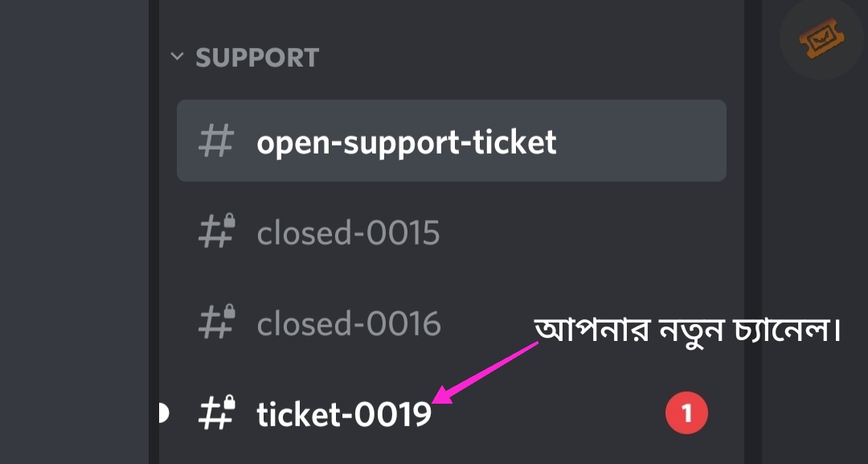Click the pink annotation arrow

(486, 372)
